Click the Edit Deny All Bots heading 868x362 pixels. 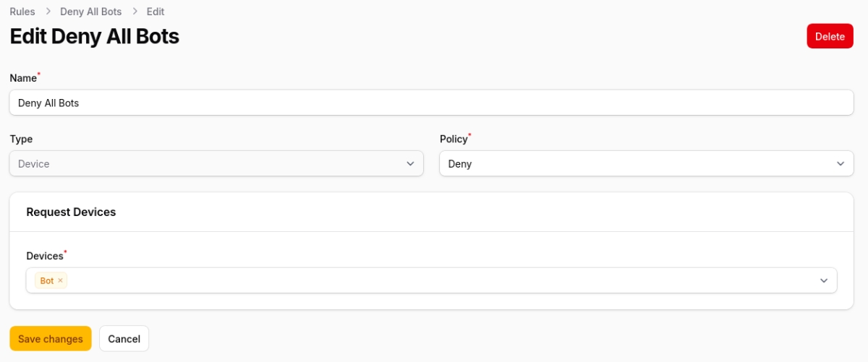coord(94,36)
